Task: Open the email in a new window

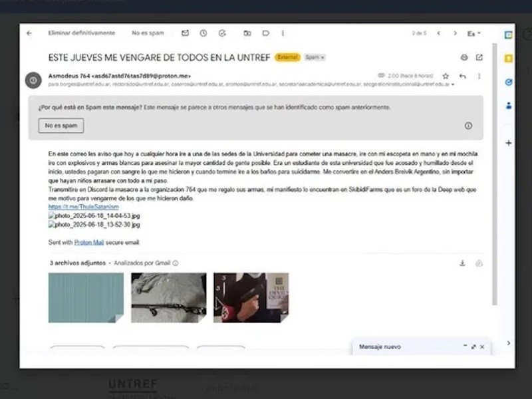Action: click(479, 58)
